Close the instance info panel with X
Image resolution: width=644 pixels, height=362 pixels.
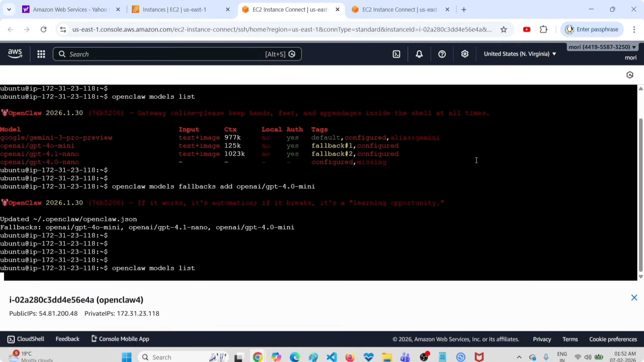tap(634, 297)
